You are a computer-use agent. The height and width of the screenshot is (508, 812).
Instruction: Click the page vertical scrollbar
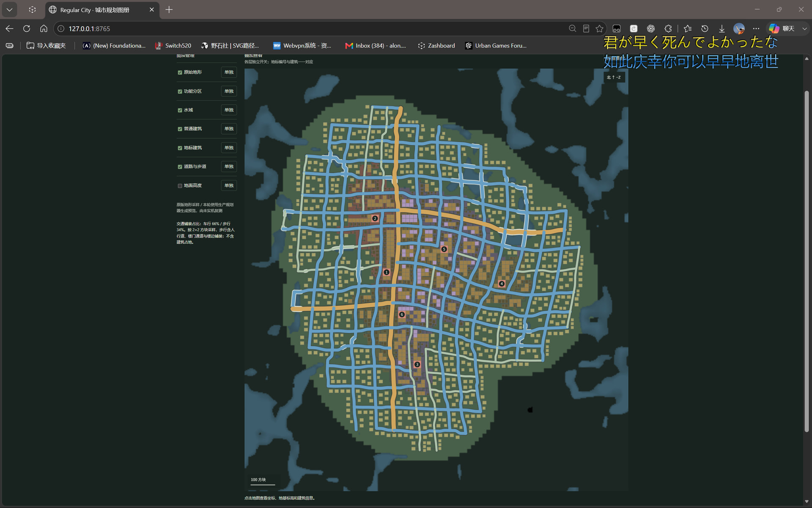point(807,261)
